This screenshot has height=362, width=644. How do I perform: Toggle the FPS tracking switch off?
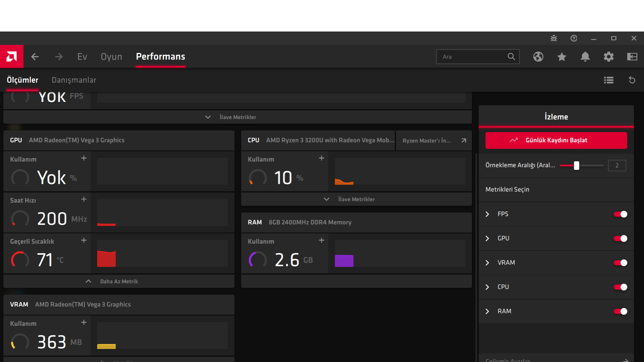[x=620, y=214]
